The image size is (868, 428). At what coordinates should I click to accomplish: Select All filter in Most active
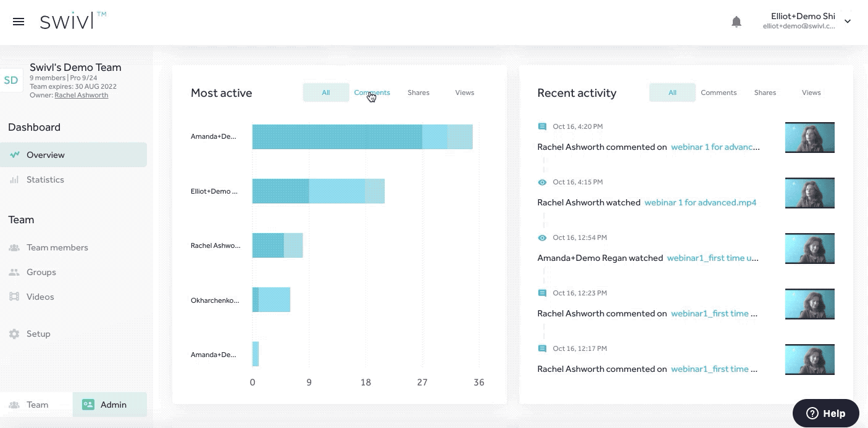[x=326, y=93]
